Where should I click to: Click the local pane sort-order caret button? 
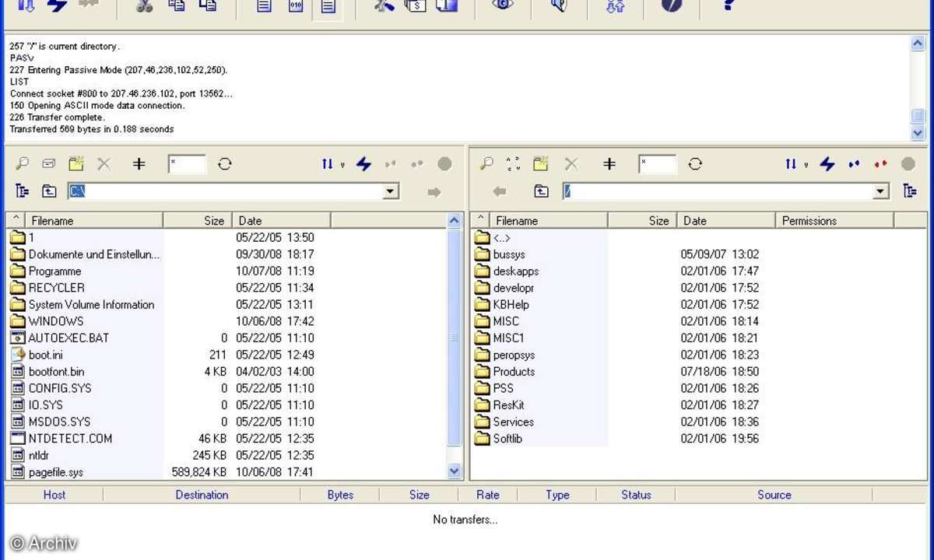click(16, 220)
